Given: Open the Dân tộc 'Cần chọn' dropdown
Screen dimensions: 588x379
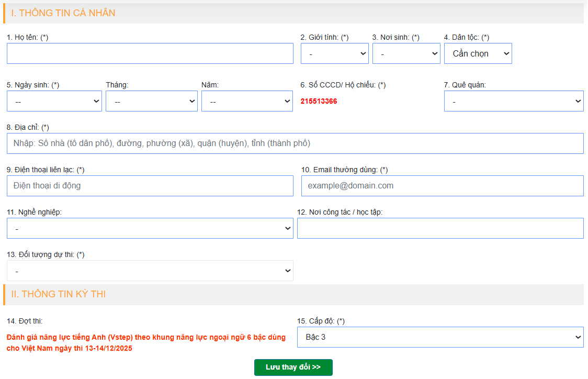Looking at the screenshot, I should 478,53.
